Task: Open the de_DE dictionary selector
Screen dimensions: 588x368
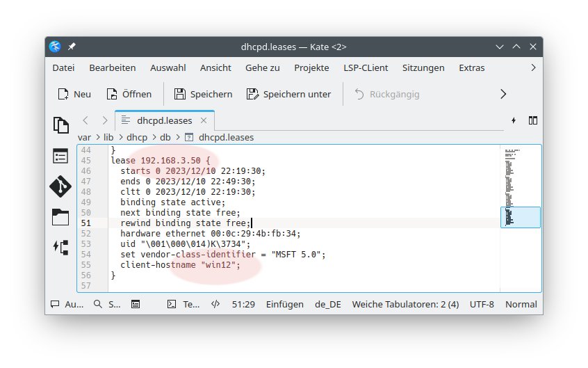Action: 328,304
